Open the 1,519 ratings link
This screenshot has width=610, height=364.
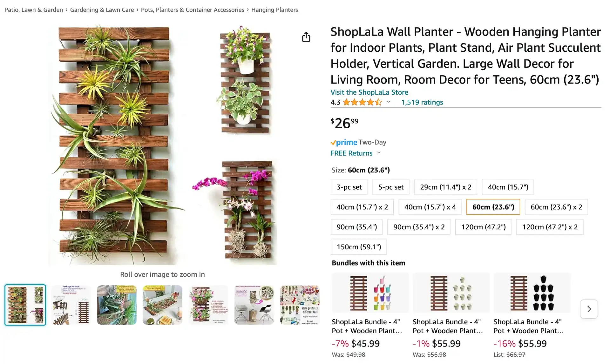click(422, 102)
